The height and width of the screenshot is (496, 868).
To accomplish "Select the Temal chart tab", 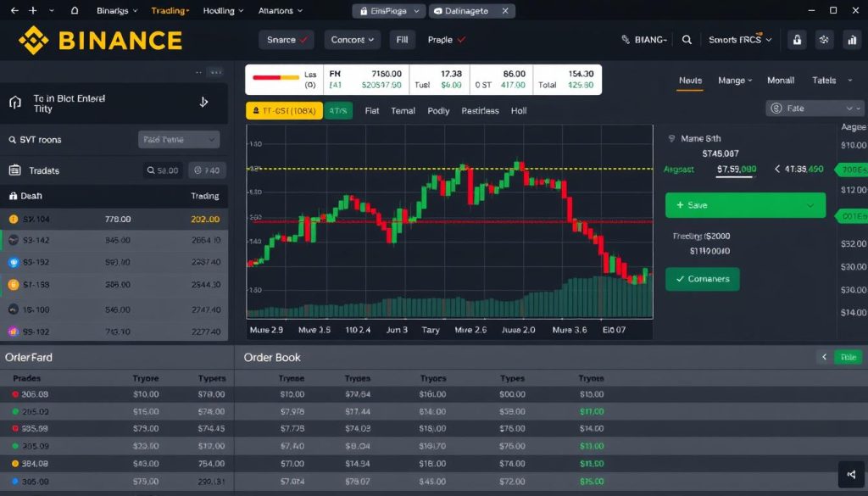I will click(x=403, y=111).
